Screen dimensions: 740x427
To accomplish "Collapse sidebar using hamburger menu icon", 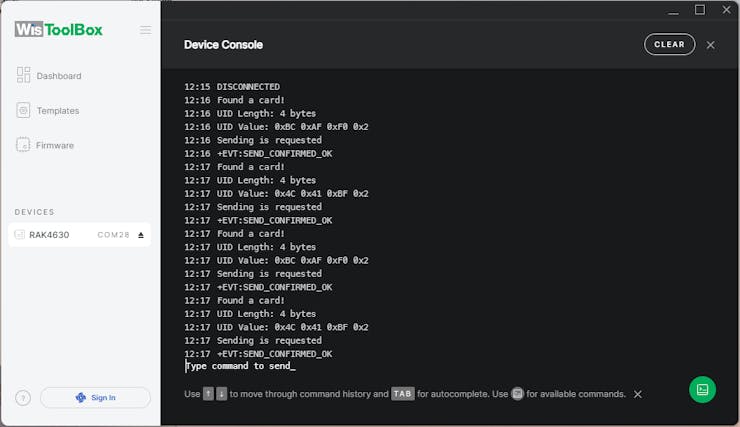I will pyautogui.click(x=145, y=30).
